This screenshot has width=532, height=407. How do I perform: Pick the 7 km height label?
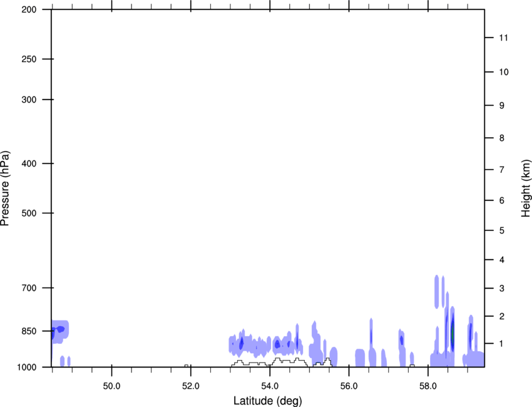pos(502,170)
